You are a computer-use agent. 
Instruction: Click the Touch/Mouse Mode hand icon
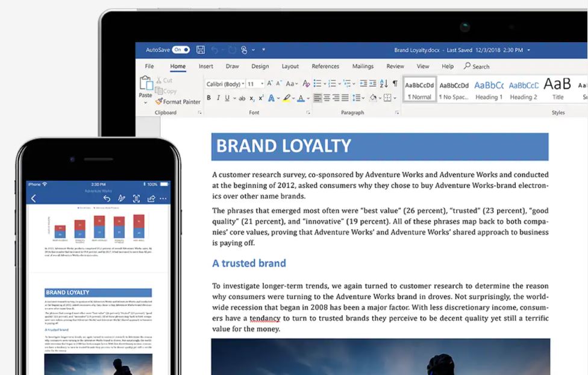click(244, 50)
